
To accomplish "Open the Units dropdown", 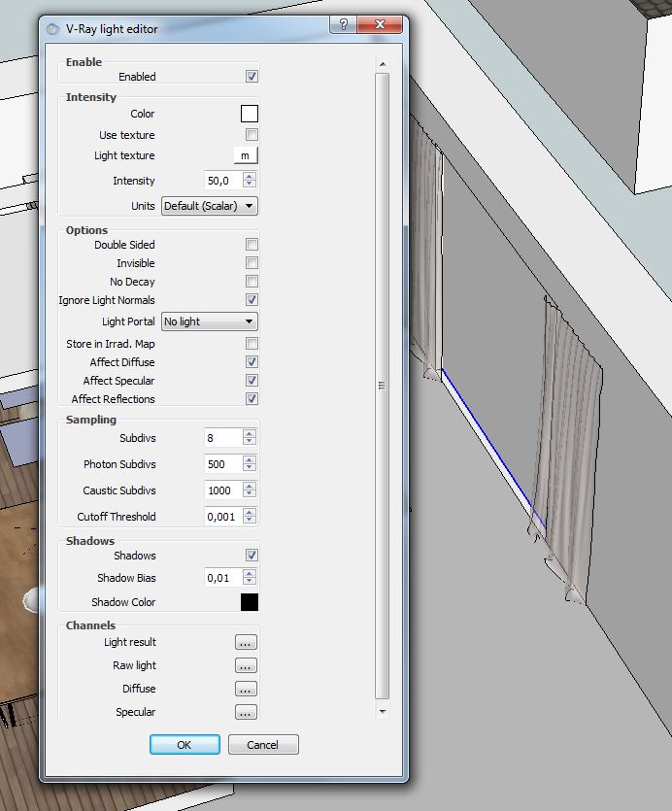I will pos(209,206).
